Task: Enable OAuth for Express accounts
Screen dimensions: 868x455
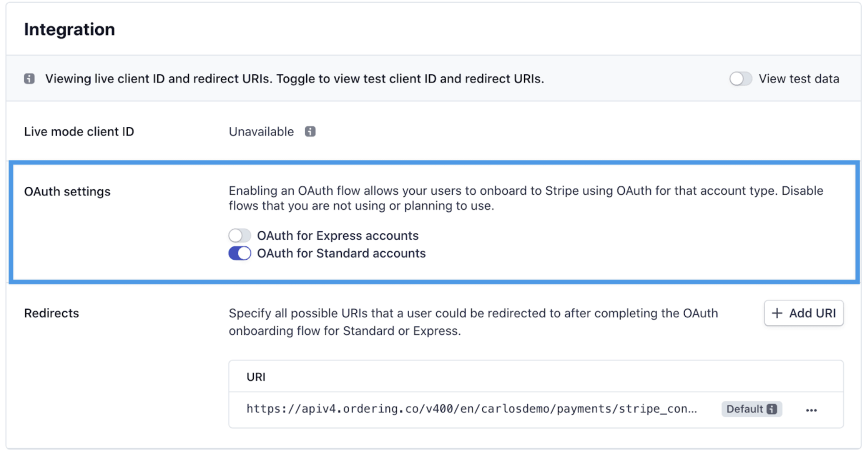Action: 240,236
